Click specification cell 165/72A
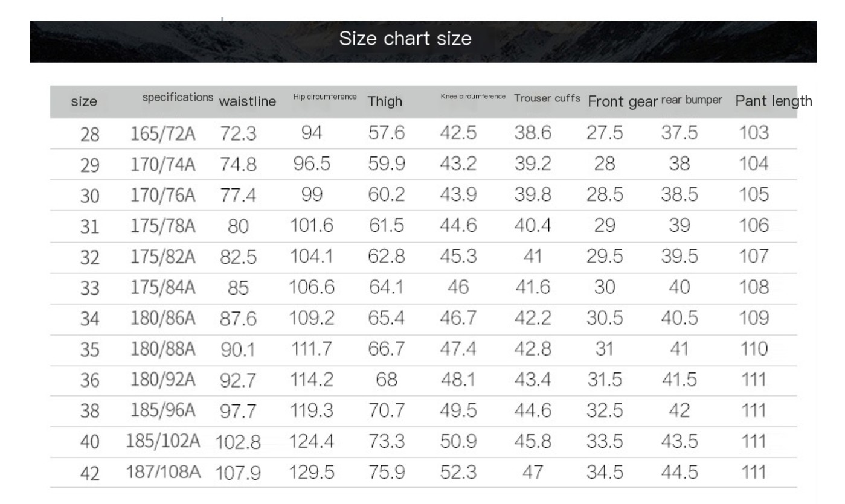Image resolution: width=845 pixels, height=504 pixels. point(163,133)
